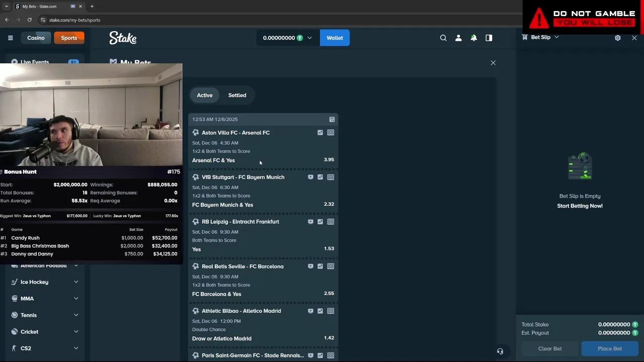Open the user profile icon
The image size is (644, 362).
[x=458, y=38]
